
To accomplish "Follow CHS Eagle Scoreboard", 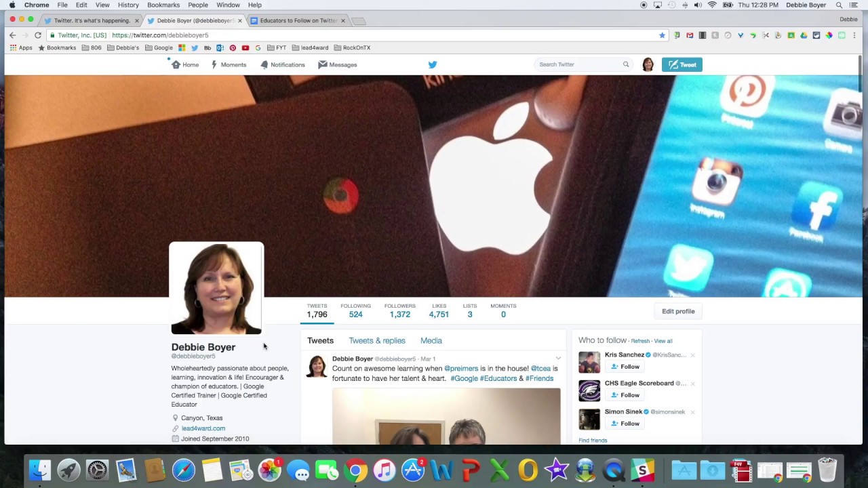I will [625, 395].
